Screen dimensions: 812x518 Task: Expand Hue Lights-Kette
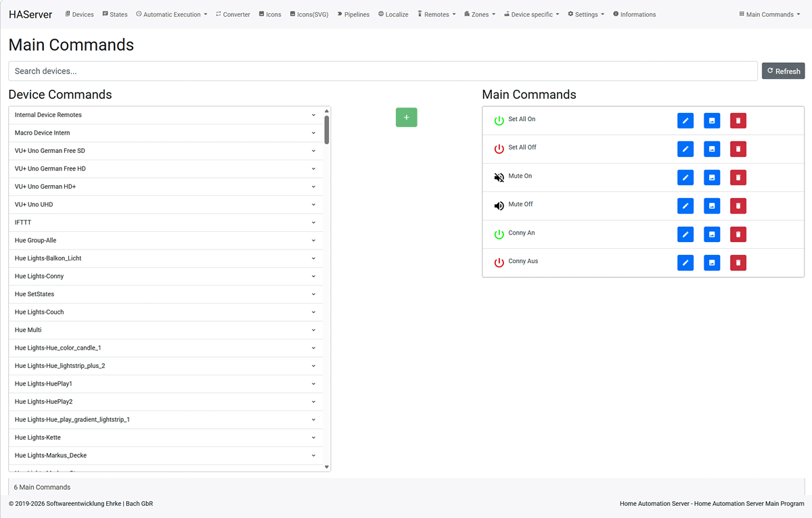click(x=166, y=438)
